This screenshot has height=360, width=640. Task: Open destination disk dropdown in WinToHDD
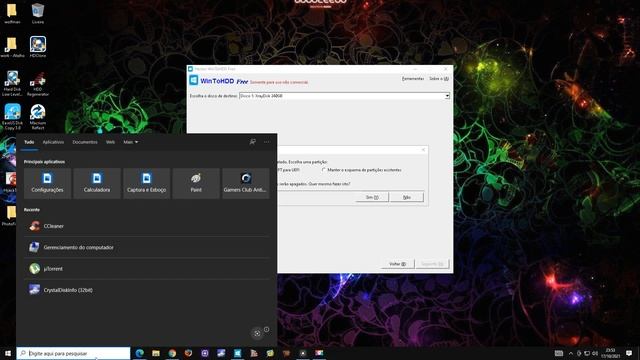pyautogui.click(x=447, y=96)
